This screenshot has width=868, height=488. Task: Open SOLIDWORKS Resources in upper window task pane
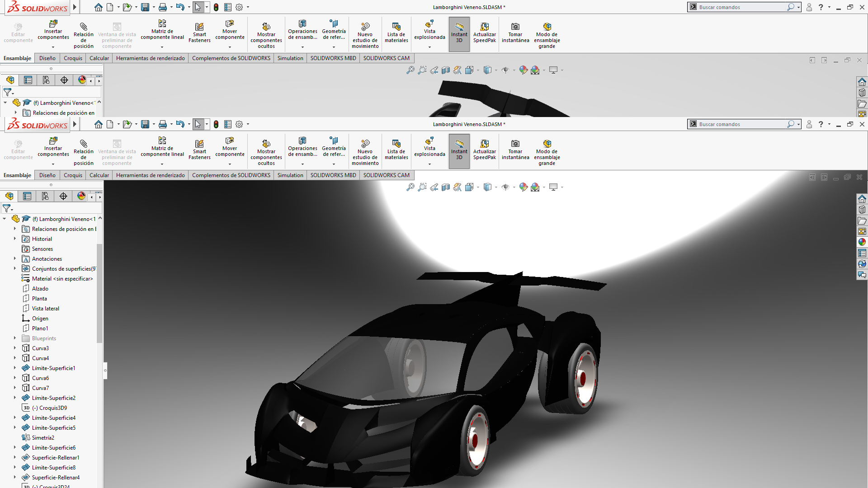click(x=862, y=82)
